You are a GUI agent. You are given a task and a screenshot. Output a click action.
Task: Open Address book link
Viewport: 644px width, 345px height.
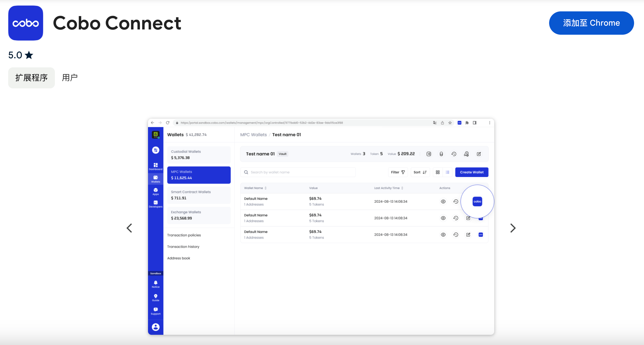pos(179,258)
